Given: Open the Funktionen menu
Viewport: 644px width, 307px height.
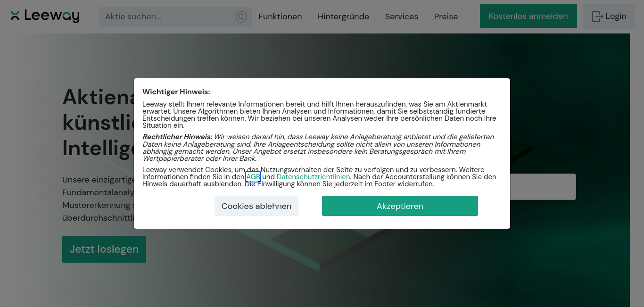Looking at the screenshot, I should coord(280,17).
